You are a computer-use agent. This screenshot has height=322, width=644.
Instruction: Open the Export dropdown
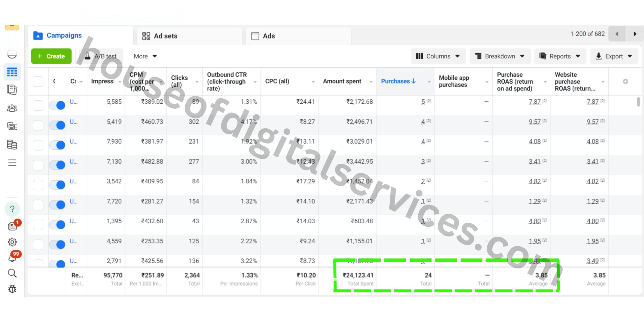[x=614, y=56]
